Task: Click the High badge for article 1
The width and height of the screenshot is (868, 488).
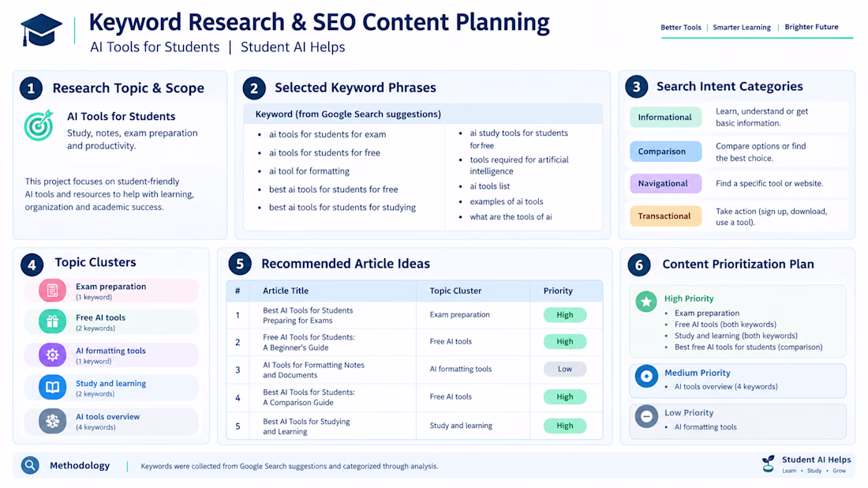Action: 565,315
